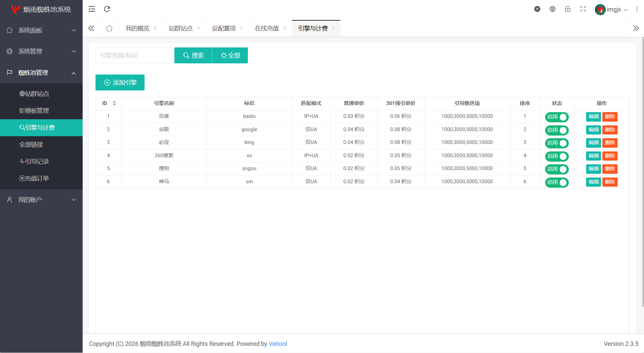Click the sogou identifier cell

click(249, 168)
